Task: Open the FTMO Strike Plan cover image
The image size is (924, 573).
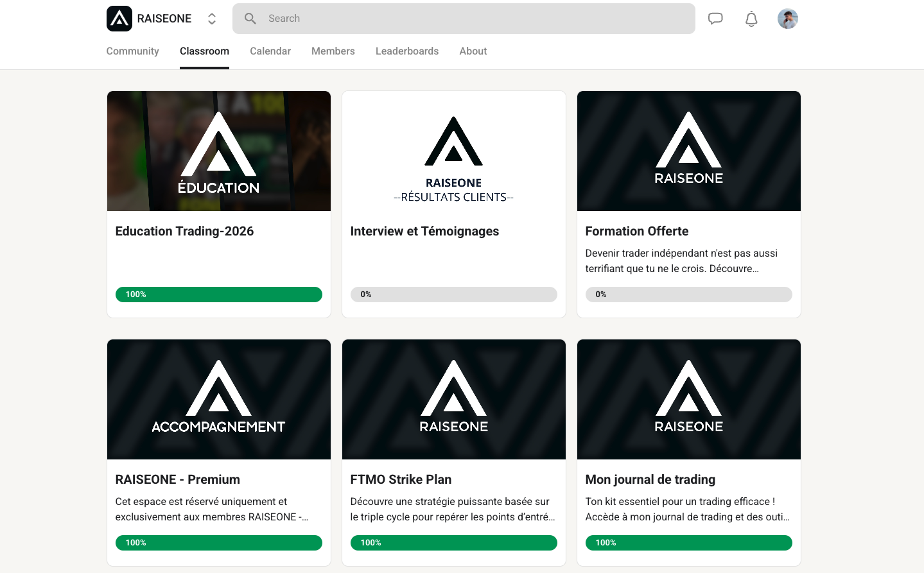Action: 454,399
